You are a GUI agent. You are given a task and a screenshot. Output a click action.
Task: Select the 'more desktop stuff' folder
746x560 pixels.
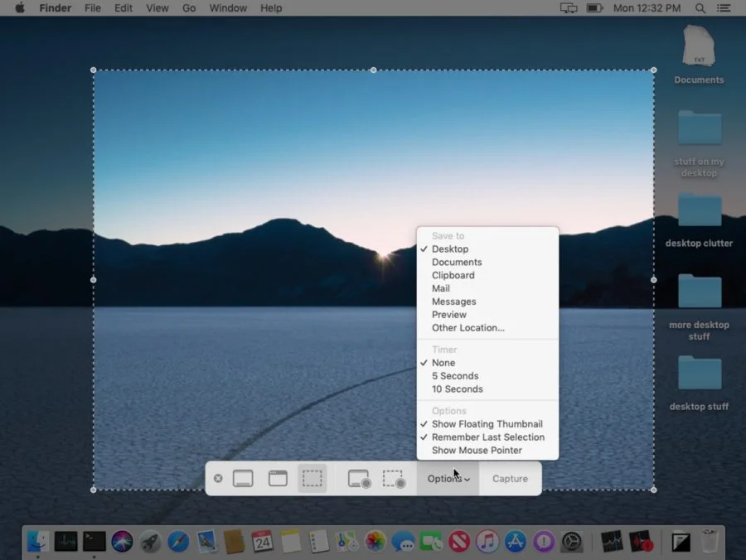pyautogui.click(x=699, y=307)
